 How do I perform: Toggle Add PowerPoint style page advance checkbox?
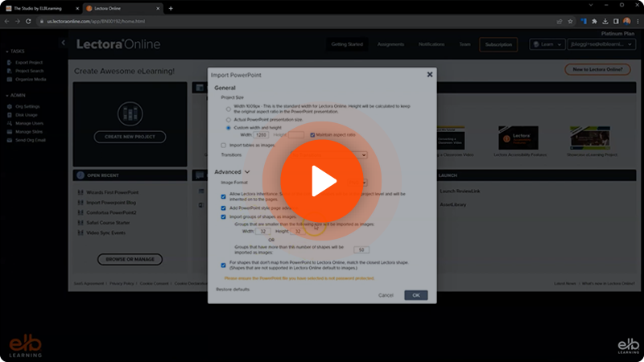pyautogui.click(x=224, y=208)
